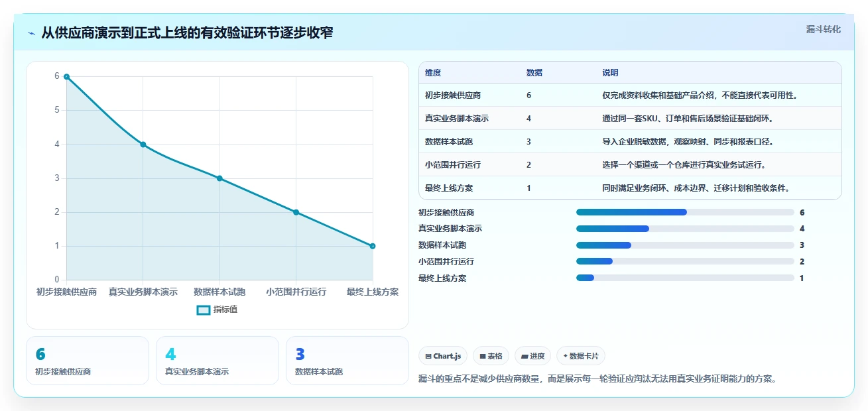
Task: Click the stat card showing 6 初步接触供应商
Action: (x=88, y=361)
